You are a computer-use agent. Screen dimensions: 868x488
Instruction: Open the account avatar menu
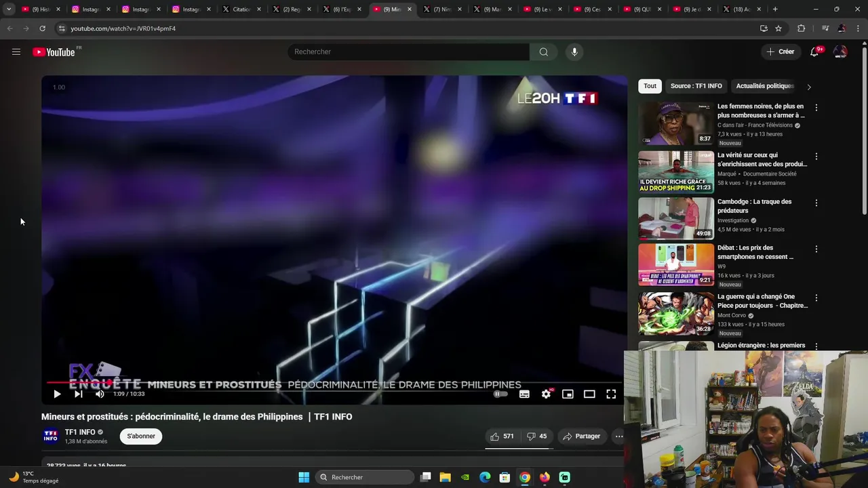click(840, 52)
